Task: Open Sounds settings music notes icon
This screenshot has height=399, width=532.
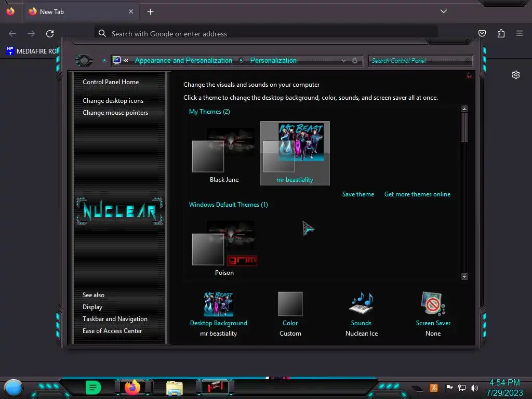Action: point(362,303)
